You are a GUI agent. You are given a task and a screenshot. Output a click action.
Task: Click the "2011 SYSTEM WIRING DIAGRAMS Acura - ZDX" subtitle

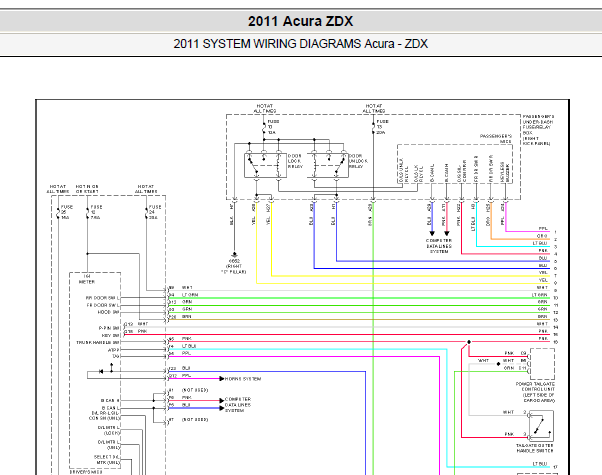pyautogui.click(x=300, y=44)
